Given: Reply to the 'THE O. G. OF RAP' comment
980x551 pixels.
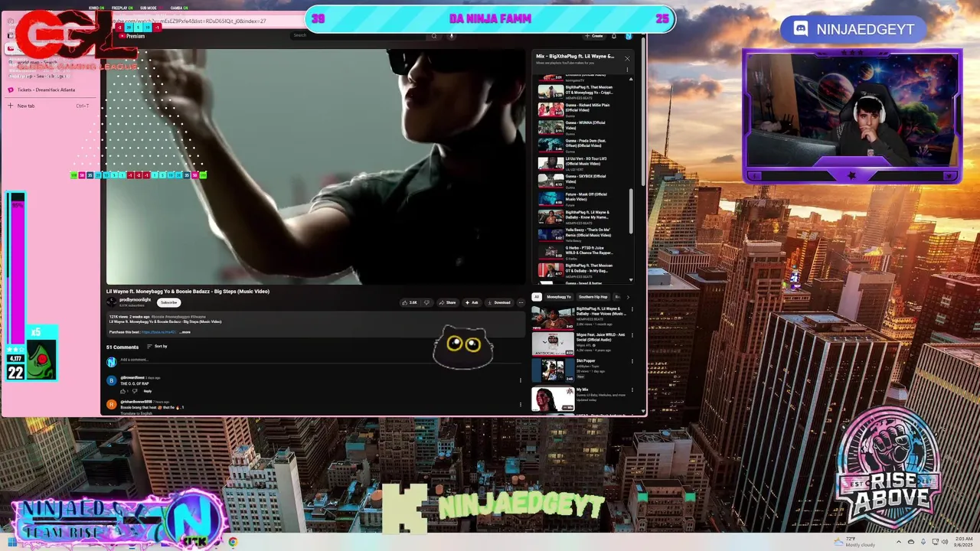Looking at the screenshot, I should (148, 391).
